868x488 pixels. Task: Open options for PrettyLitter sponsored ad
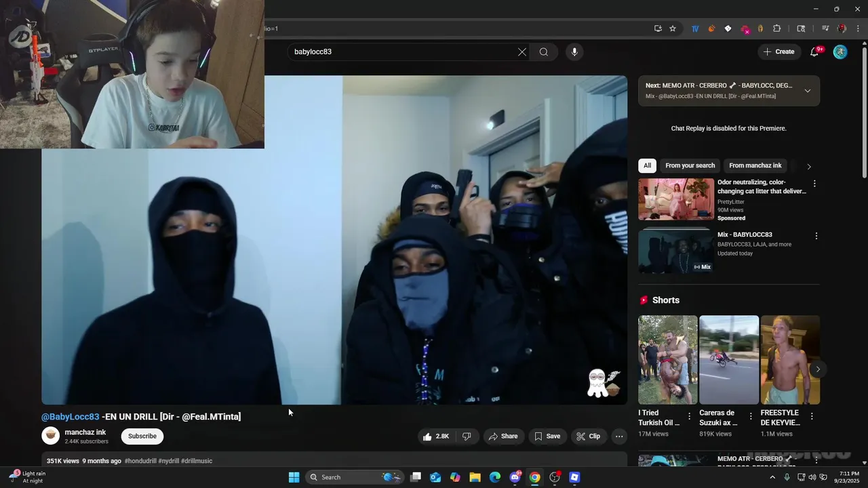[x=814, y=184]
